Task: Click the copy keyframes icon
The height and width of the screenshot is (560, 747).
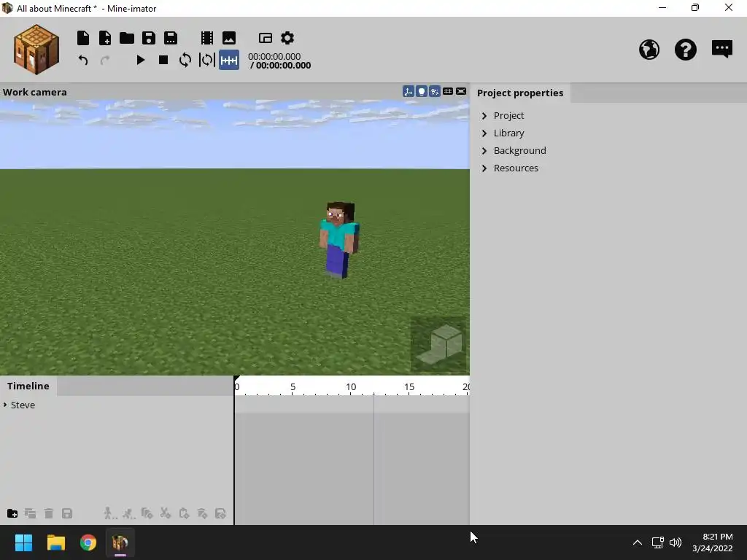Action: (147, 513)
